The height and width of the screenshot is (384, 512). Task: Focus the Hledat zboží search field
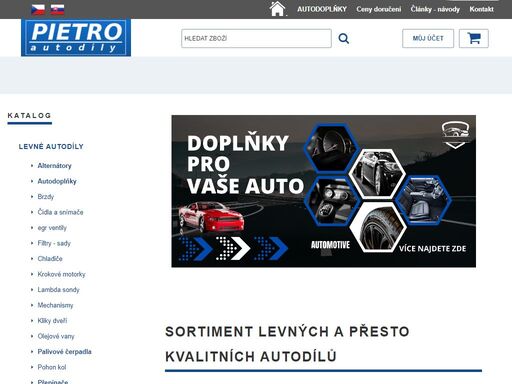coord(256,39)
